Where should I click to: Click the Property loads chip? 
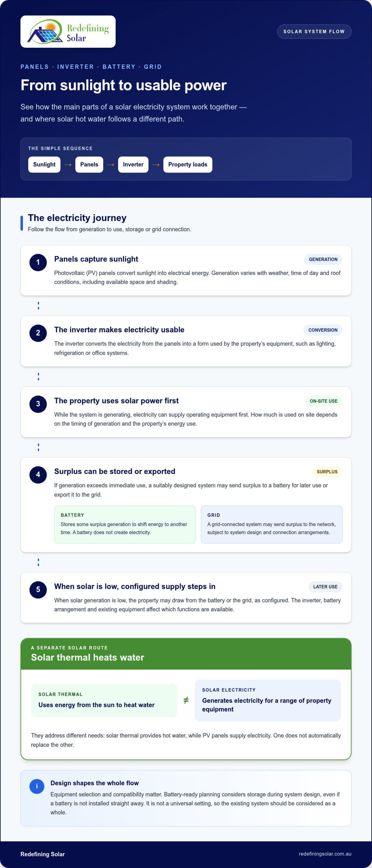[188, 164]
